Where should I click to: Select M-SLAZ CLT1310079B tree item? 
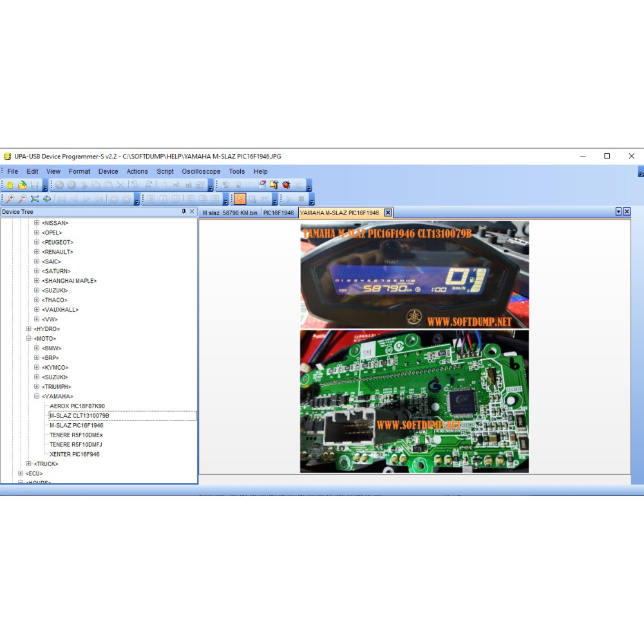coord(79,415)
